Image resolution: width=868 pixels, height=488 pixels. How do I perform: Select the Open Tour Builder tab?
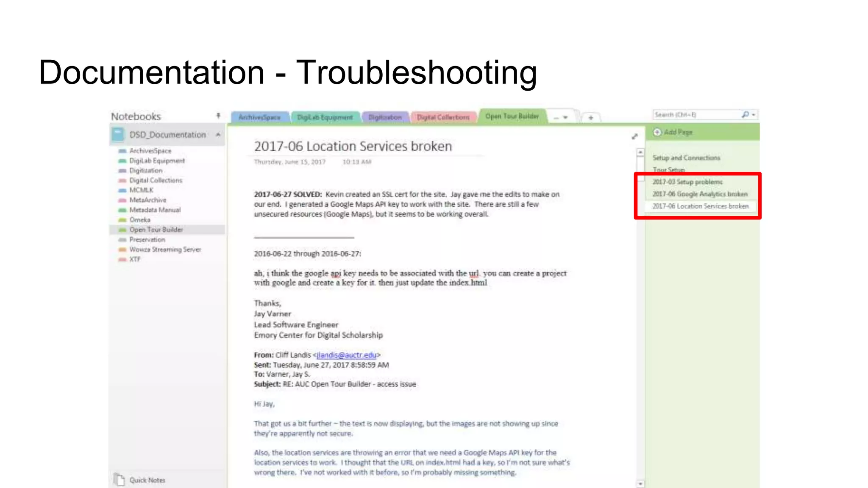pyautogui.click(x=512, y=116)
